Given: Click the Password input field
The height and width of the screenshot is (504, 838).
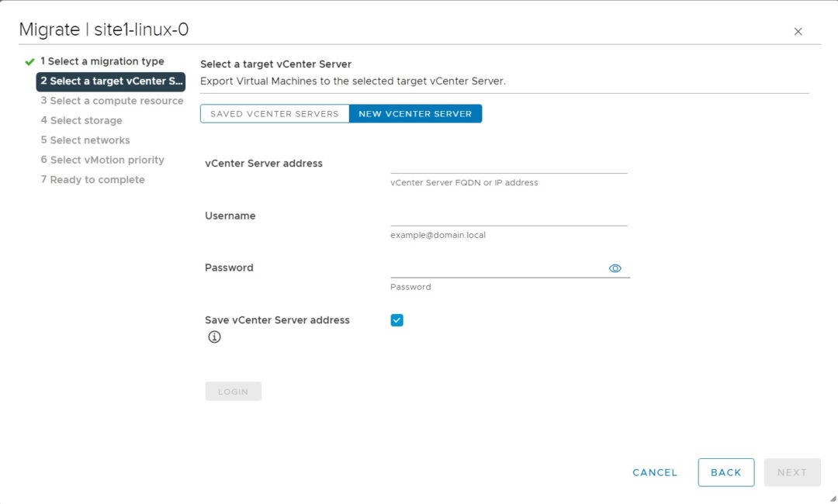Looking at the screenshot, I should tap(497, 273).
